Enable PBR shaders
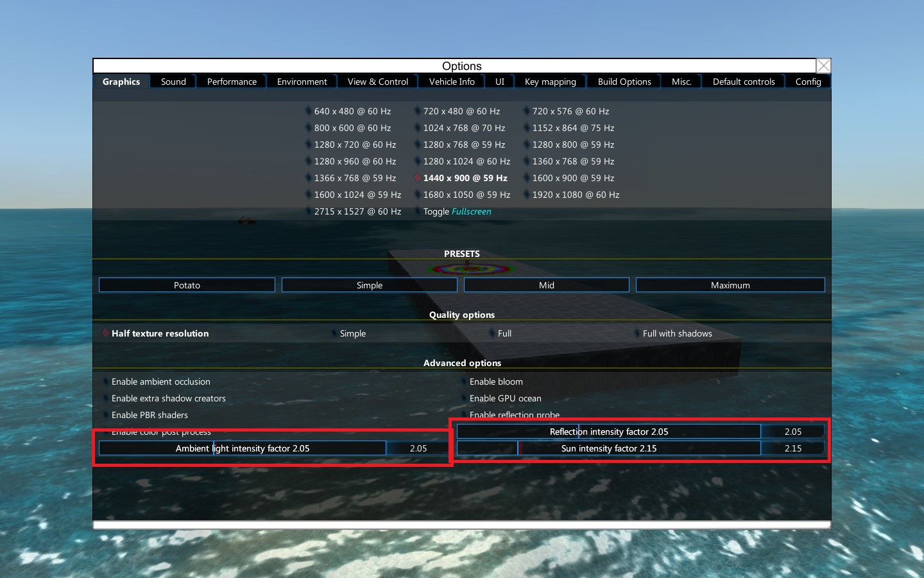 (150, 415)
